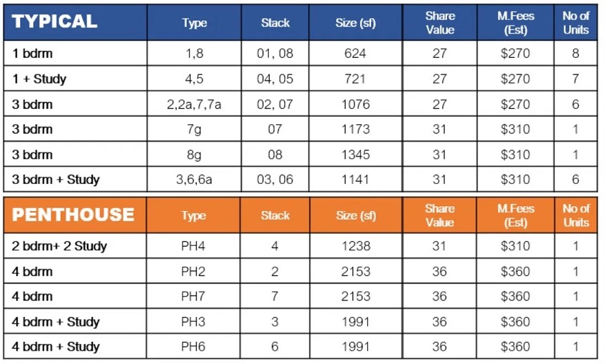
Task: Select the "1 bdrm" row label
Action: click(32, 54)
